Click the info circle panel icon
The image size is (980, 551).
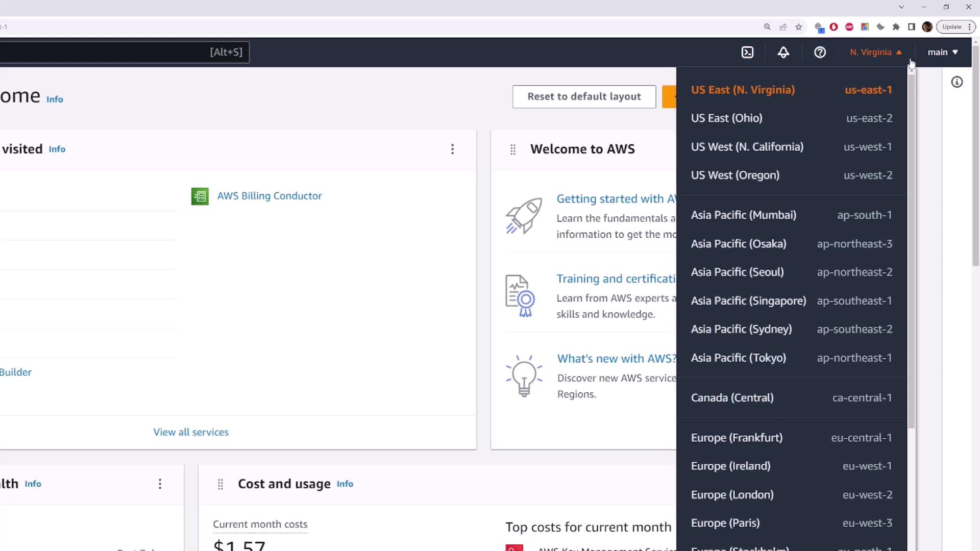coord(957,82)
